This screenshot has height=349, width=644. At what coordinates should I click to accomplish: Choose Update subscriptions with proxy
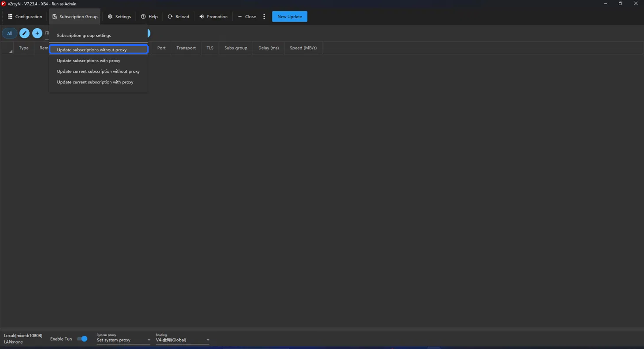pyautogui.click(x=98, y=61)
